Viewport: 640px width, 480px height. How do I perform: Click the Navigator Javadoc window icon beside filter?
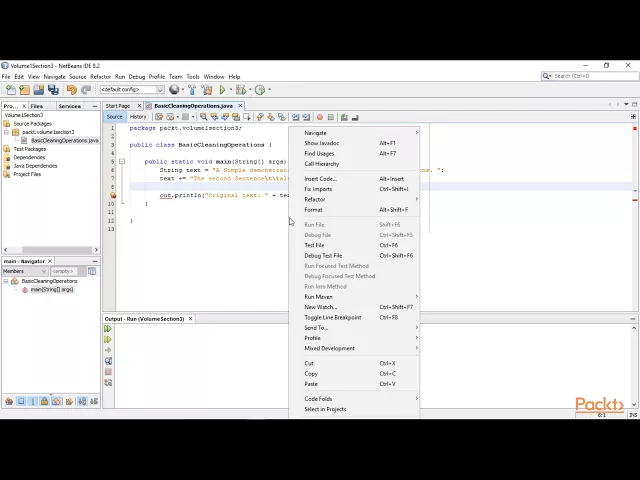click(x=92, y=271)
